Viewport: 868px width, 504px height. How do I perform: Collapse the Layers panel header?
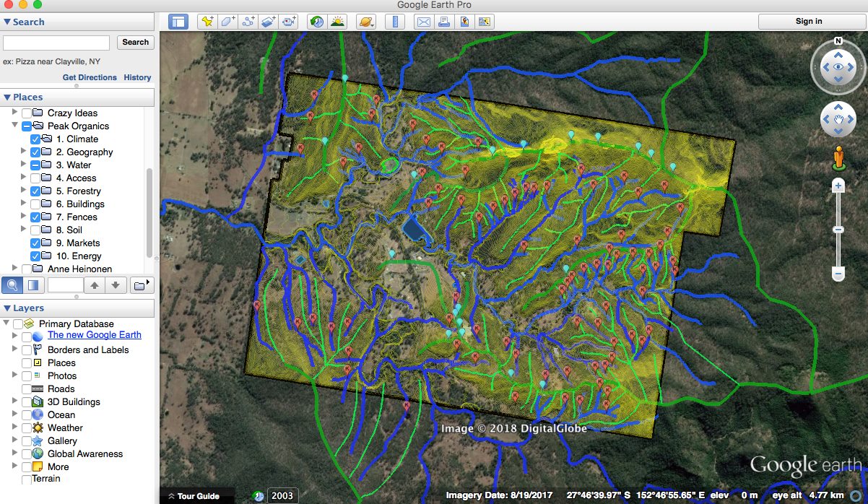pos(77,308)
